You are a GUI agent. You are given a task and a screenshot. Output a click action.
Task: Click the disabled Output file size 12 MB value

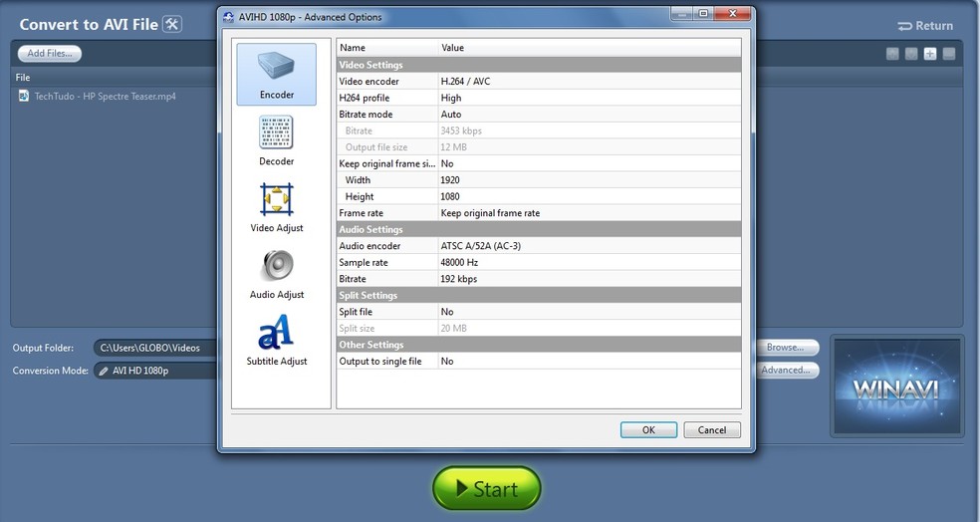[x=590, y=146]
